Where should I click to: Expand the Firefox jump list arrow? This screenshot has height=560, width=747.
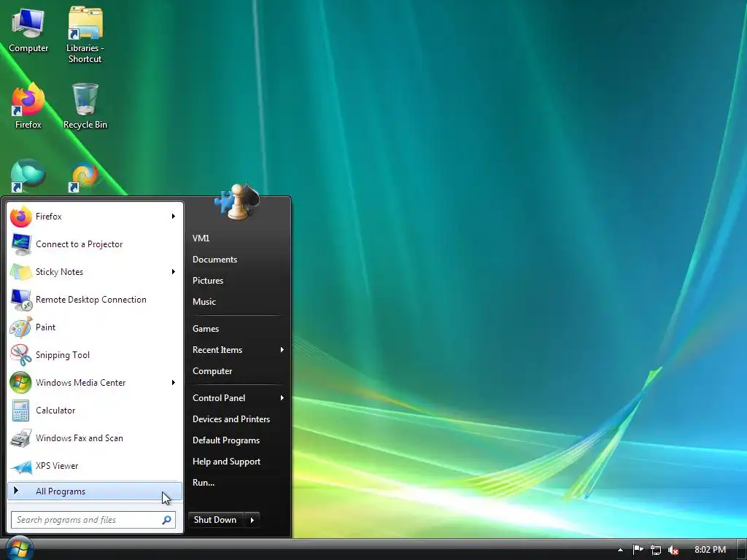click(x=174, y=216)
